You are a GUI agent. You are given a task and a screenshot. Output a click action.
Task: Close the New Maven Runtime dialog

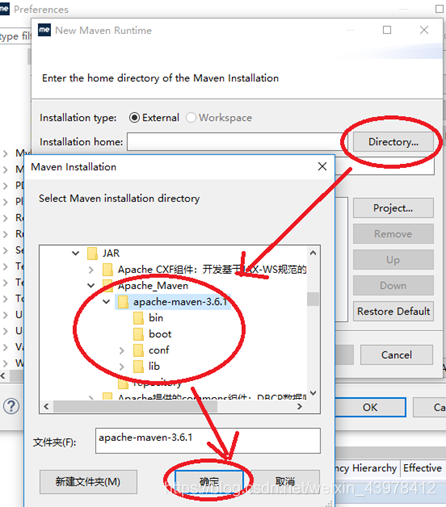(424, 30)
